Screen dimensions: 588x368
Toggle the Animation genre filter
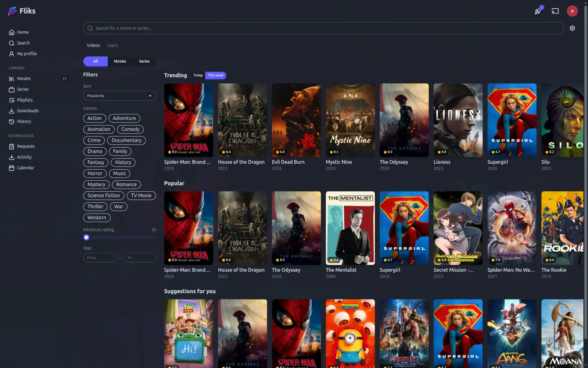point(99,129)
